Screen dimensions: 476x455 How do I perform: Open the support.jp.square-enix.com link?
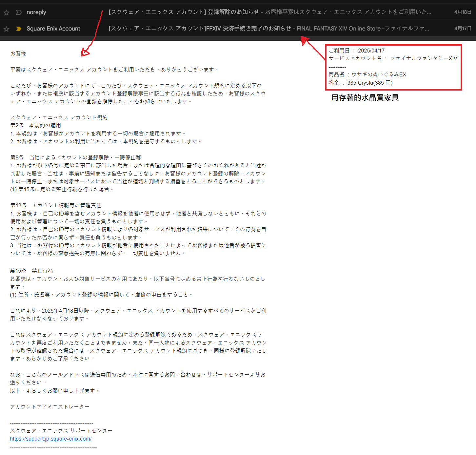[x=51, y=439]
